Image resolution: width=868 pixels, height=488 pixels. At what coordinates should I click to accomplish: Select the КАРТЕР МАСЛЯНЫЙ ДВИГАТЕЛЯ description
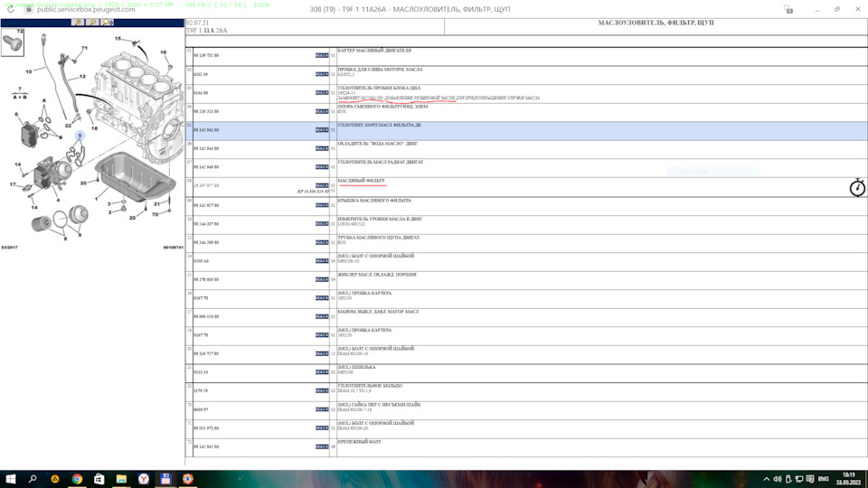374,51
